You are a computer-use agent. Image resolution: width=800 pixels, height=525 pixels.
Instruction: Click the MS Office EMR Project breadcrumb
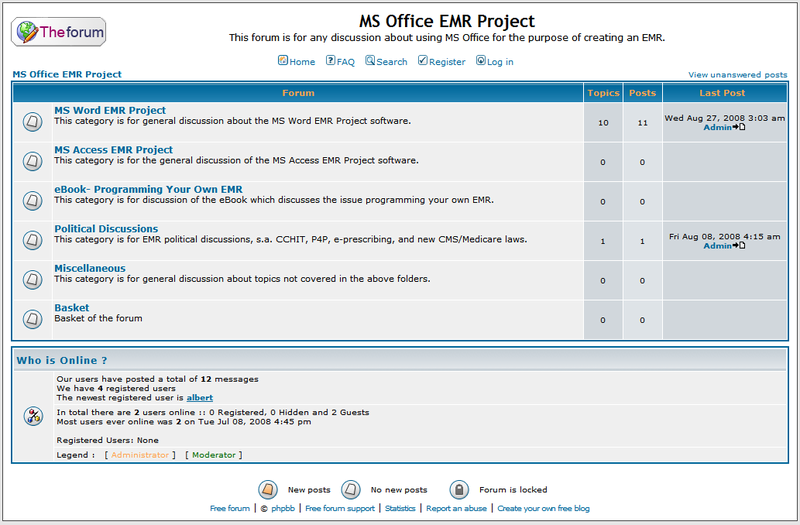67,74
